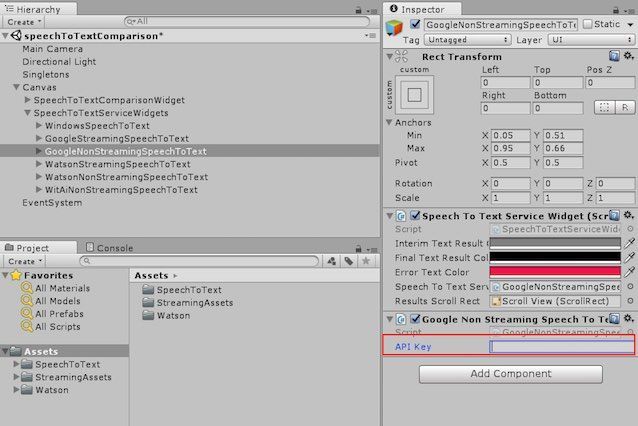Screen dimensions: 638x426
Task: Expand SpeechToTextComparisonWidget in hierarchy
Action: click(x=27, y=100)
